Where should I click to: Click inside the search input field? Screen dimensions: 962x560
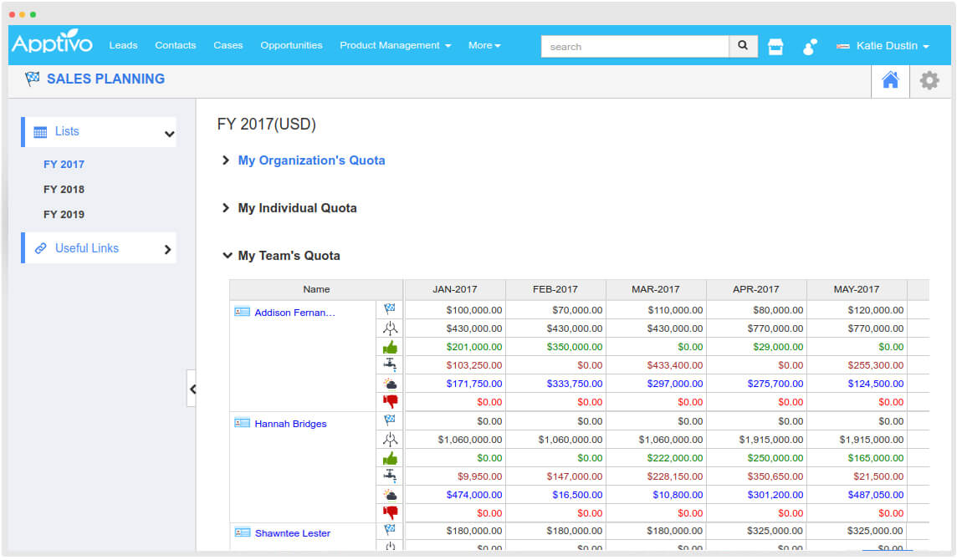tap(635, 47)
